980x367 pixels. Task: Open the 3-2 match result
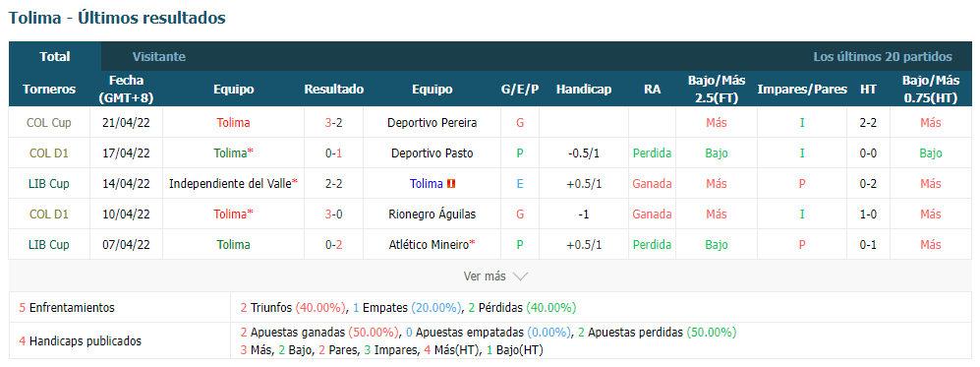pos(334,123)
